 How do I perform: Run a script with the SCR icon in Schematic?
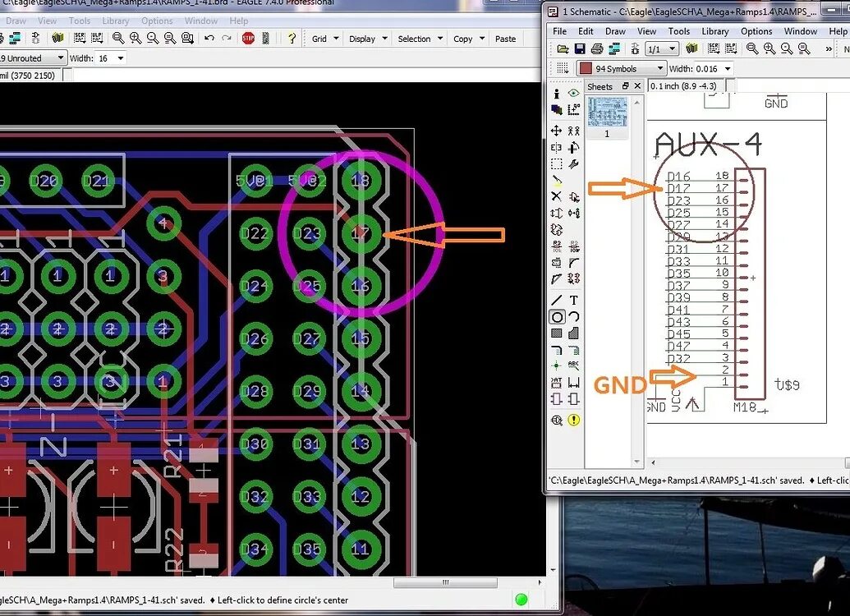714,48
